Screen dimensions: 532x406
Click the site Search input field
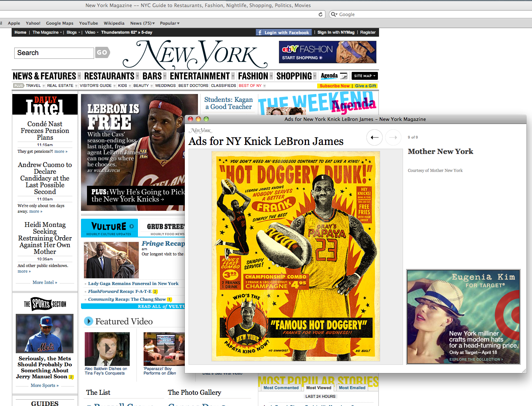[54, 53]
